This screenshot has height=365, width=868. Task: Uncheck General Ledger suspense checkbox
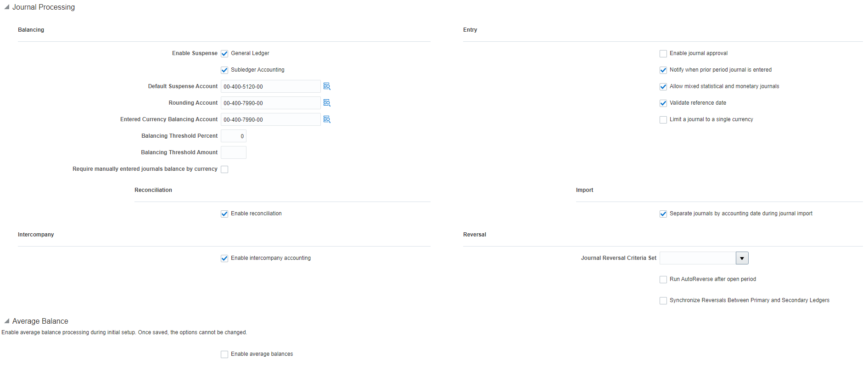coord(224,54)
